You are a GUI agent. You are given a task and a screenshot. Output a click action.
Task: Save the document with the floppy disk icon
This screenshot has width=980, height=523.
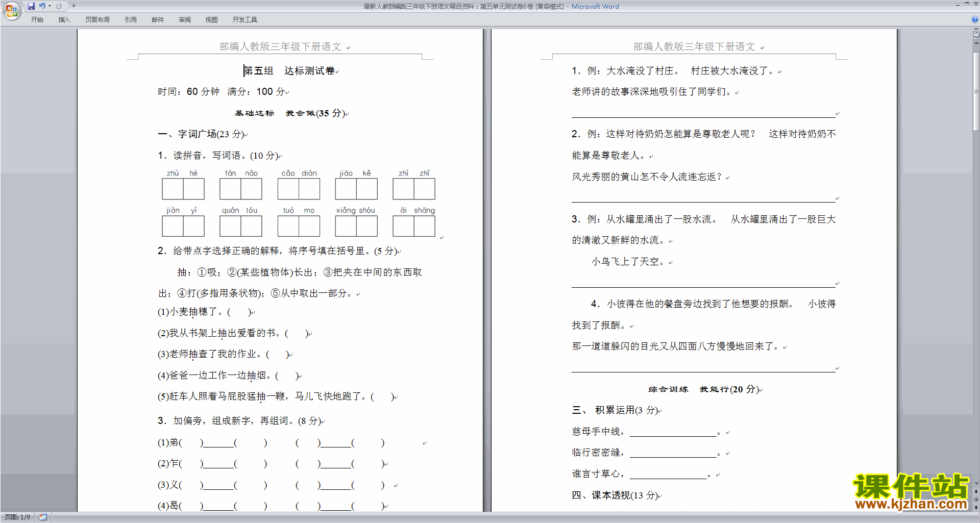(x=31, y=6)
